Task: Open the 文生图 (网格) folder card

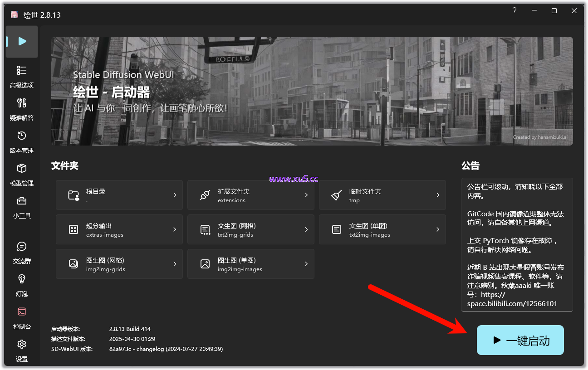Action: click(x=250, y=229)
